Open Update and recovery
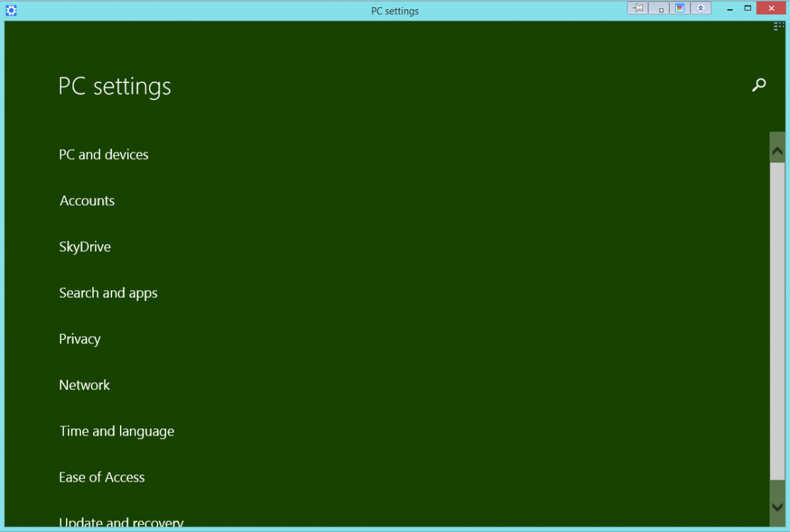 tap(121, 523)
